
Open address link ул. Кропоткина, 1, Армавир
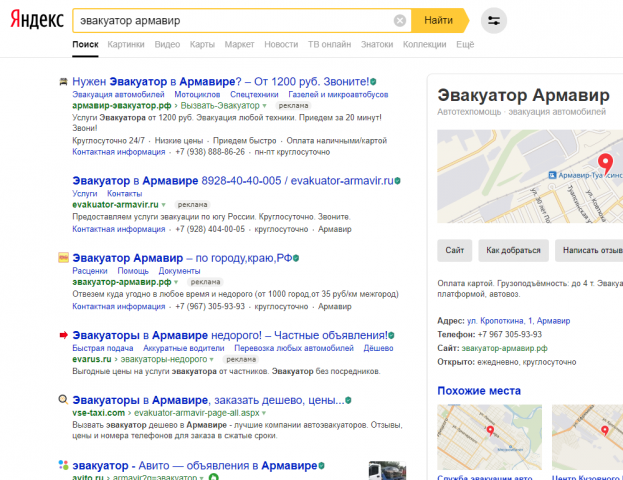pyautogui.click(x=519, y=321)
